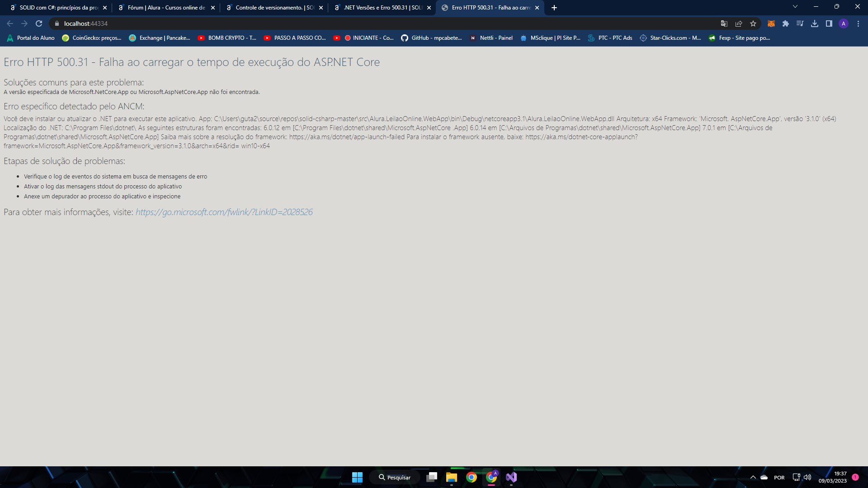The image size is (868, 488).
Task: Open media control queue icon
Action: coord(800,23)
